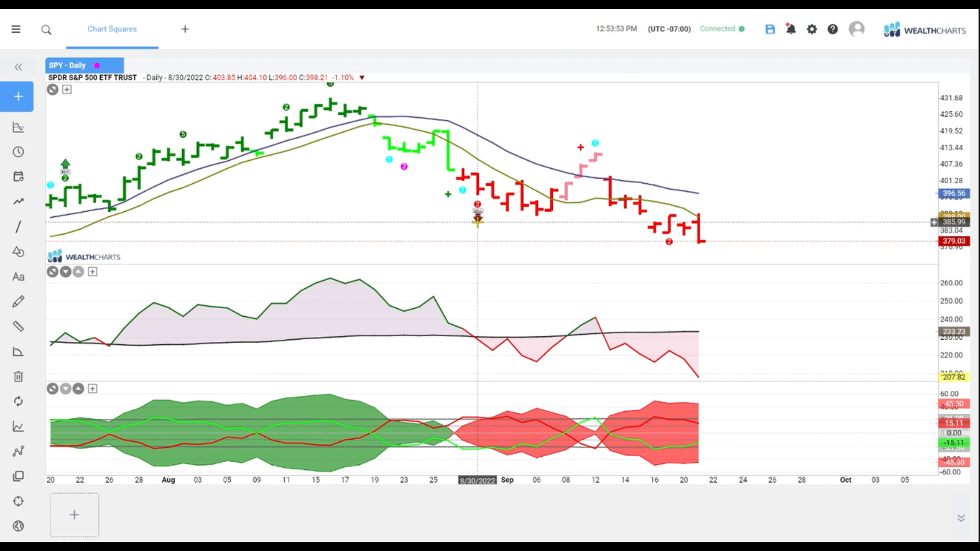Open the copy layers icon in sidebar
The height and width of the screenshot is (551, 980).
pos(18,476)
